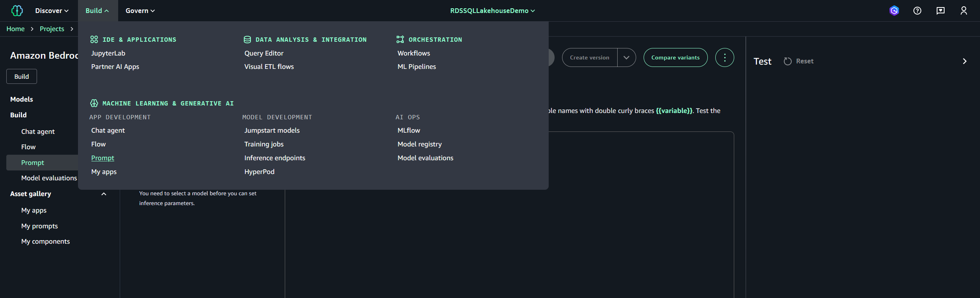Select Chat agent in the left sidebar
Viewport: 980px width, 298px height.
pyautogui.click(x=38, y=131)
